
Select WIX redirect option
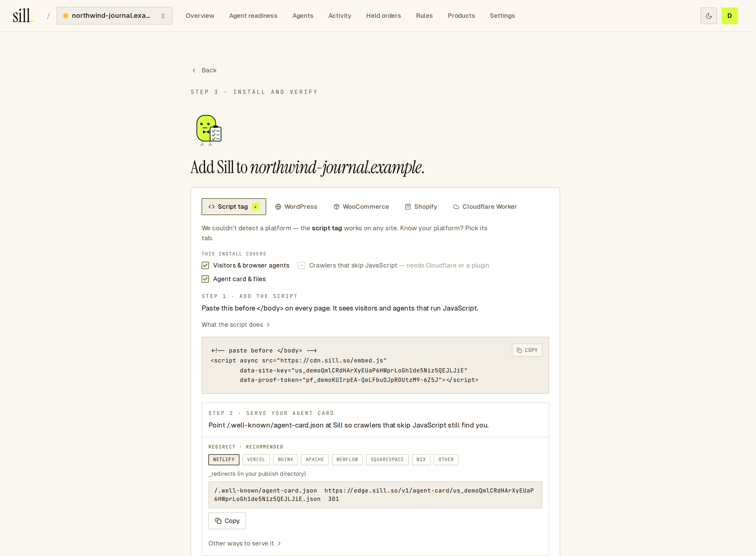coord(421,459)
